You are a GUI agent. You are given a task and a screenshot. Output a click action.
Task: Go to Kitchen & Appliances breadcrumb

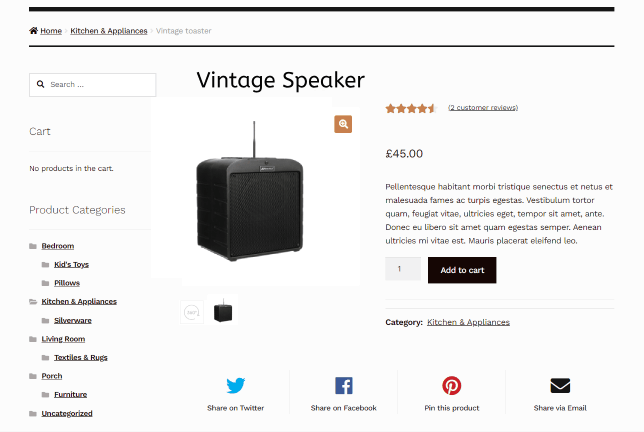tap(108, 31)
